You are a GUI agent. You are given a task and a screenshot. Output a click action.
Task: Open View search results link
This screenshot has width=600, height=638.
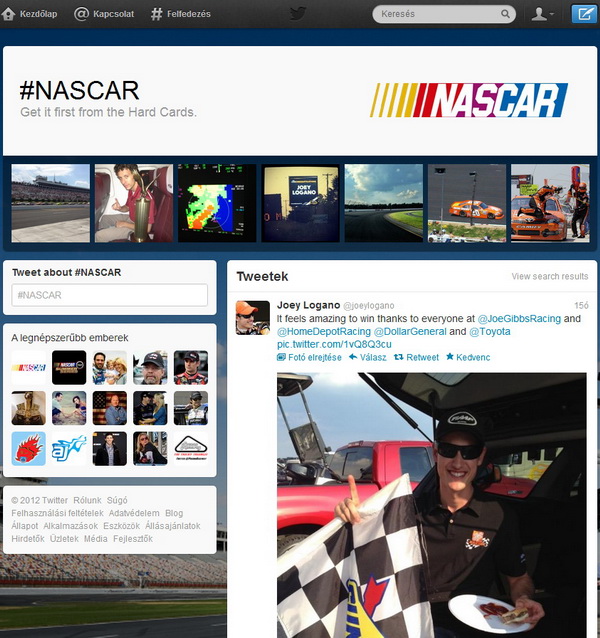[x=550, y=276]
